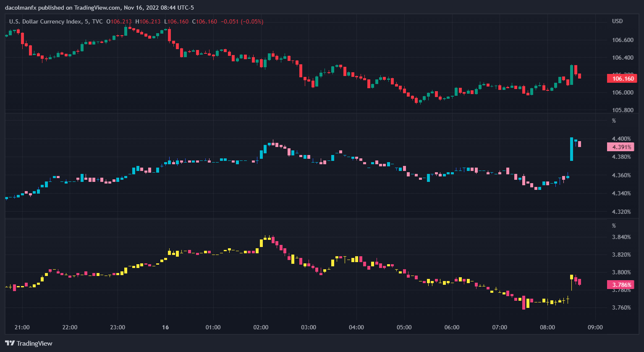The image size is (644, 352).
Task: Click the 23:00 time axis label
Action: pos(118,327)
